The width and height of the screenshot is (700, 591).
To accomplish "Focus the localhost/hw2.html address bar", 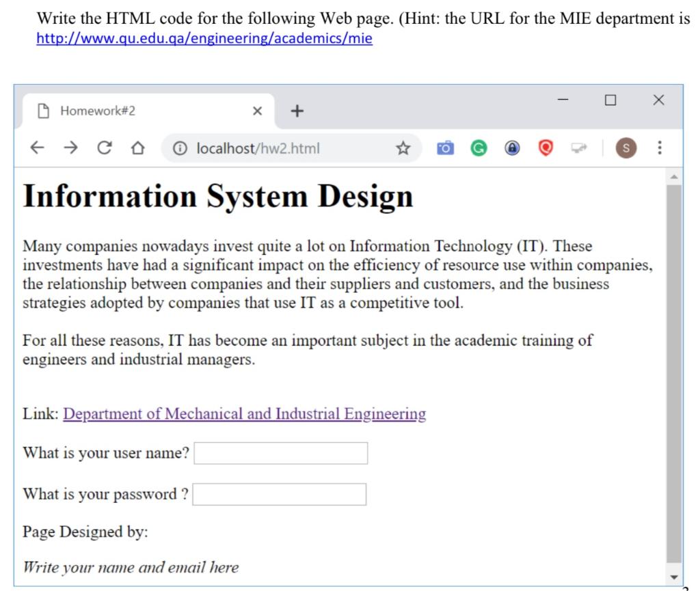I will tap(291, 148).
